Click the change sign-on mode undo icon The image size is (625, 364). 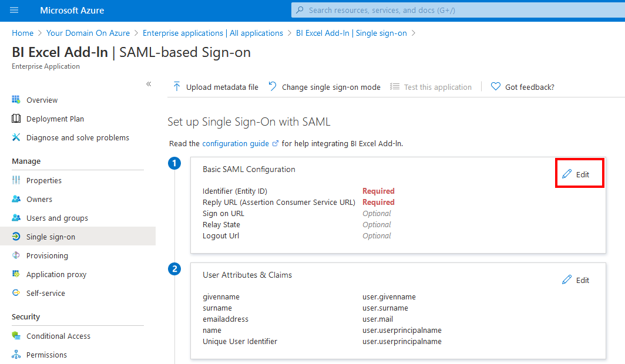273,86
